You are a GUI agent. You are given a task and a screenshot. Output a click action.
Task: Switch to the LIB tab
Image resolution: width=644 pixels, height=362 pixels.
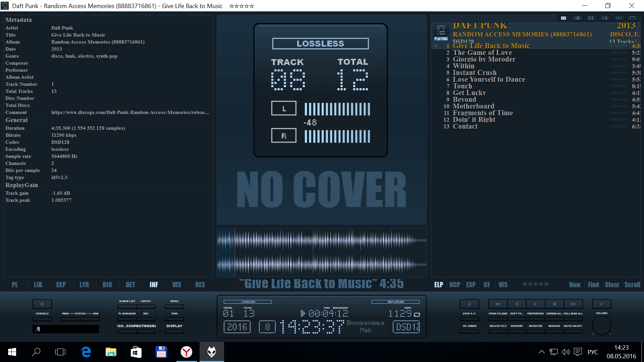point(38,285)
